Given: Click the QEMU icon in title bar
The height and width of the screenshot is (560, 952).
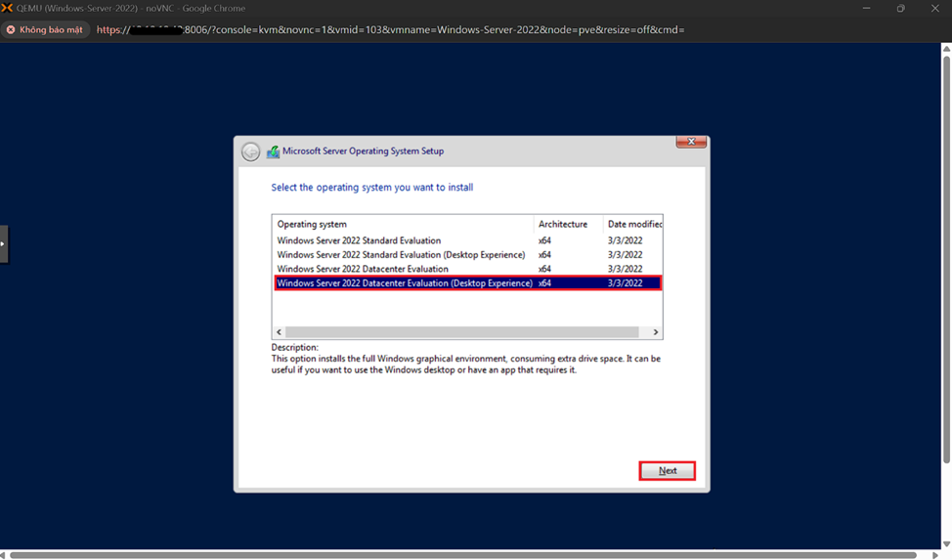Looking at the screenshot, I should pos(8,8).
